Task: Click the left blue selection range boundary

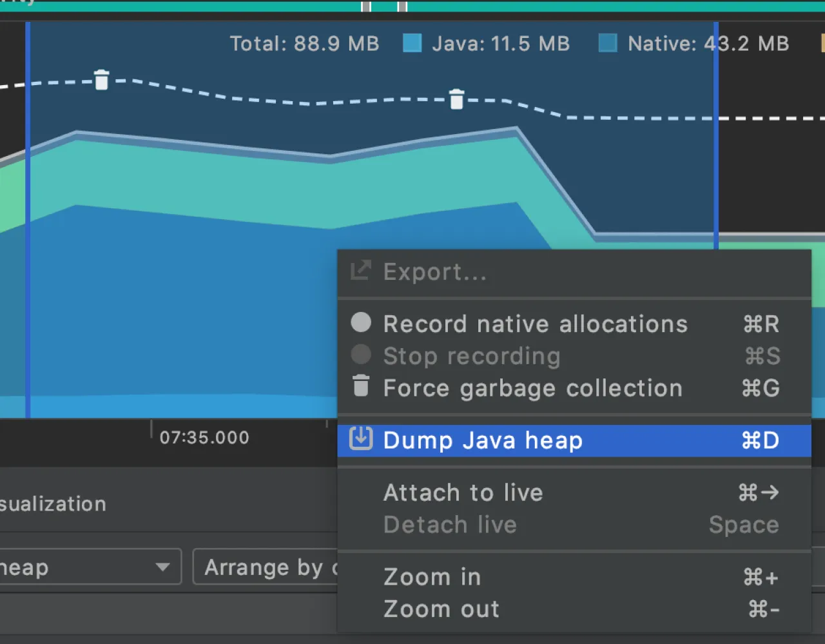Action: [x=28, y=220]
